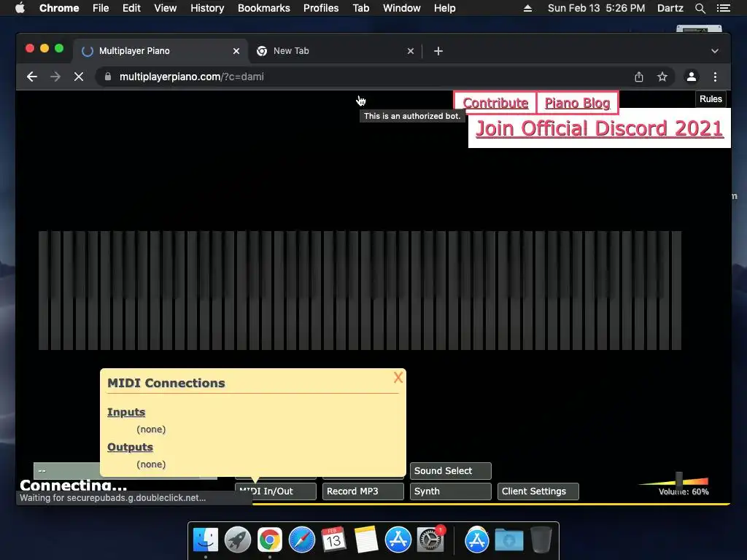Image resolution: width=747 pixels, height=560 pixels.
Task: Open the Downloads folder in the Dock
Action: coord(508,540)
